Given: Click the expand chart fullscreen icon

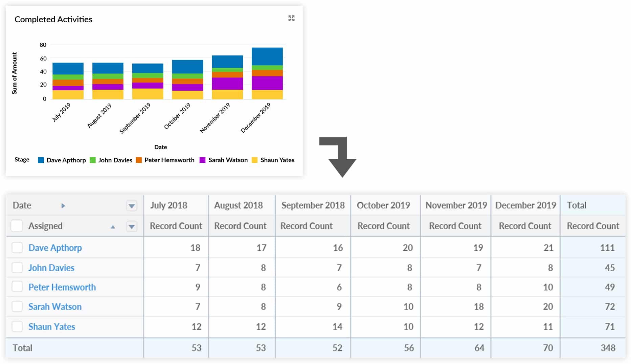Looking at the screenshot, I should [291, 18].
